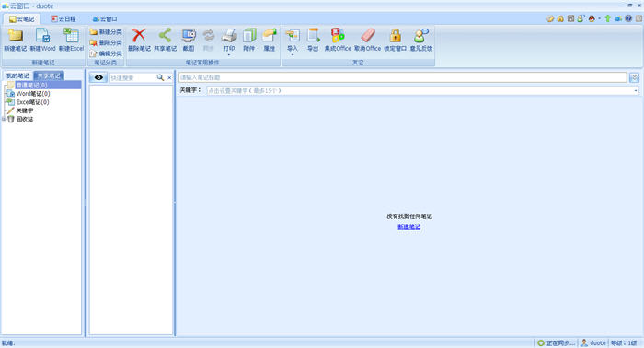Click the 新建Word document icon
This screenshot has height=348, width=644.
[42, 40]
